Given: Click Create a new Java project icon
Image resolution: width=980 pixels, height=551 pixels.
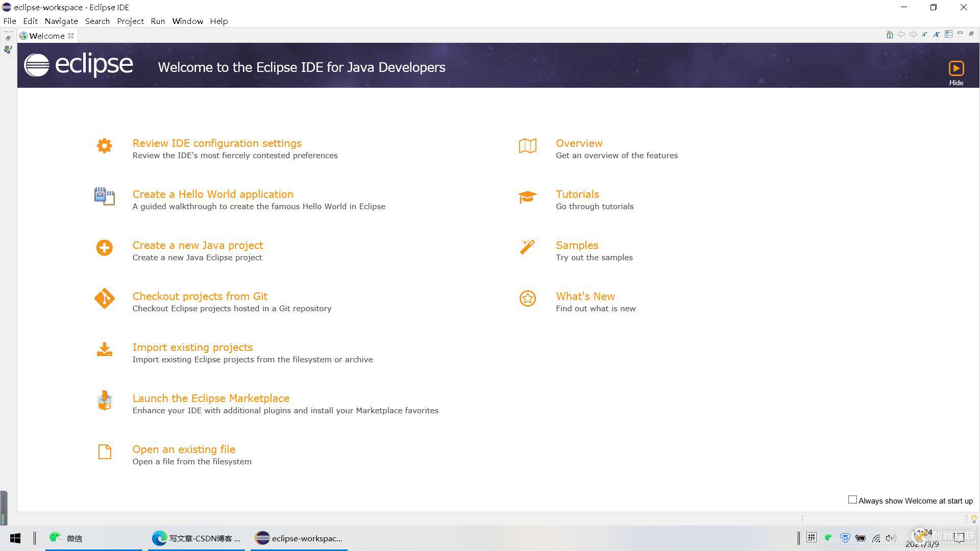Looking at the screenshot, I should tap(104, 247).
